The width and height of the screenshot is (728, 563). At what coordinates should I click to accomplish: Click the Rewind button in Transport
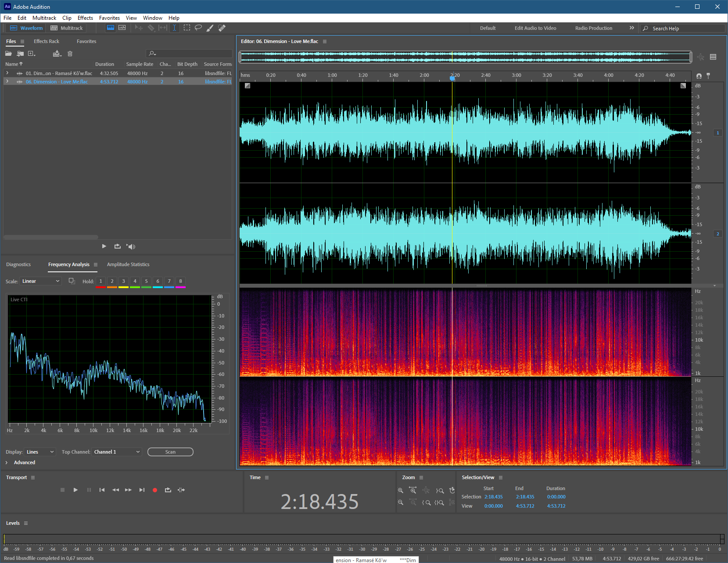tap(115, 490)
